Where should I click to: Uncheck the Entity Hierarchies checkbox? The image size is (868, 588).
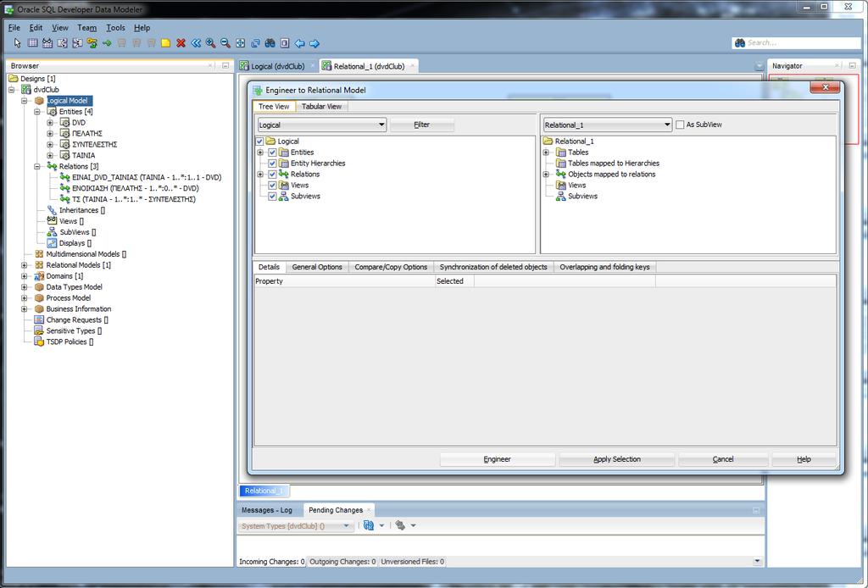tap(272, 164)
